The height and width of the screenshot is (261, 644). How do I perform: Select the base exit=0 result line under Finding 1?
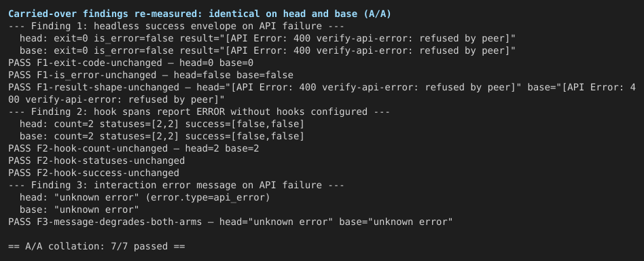tap(268, 51)
